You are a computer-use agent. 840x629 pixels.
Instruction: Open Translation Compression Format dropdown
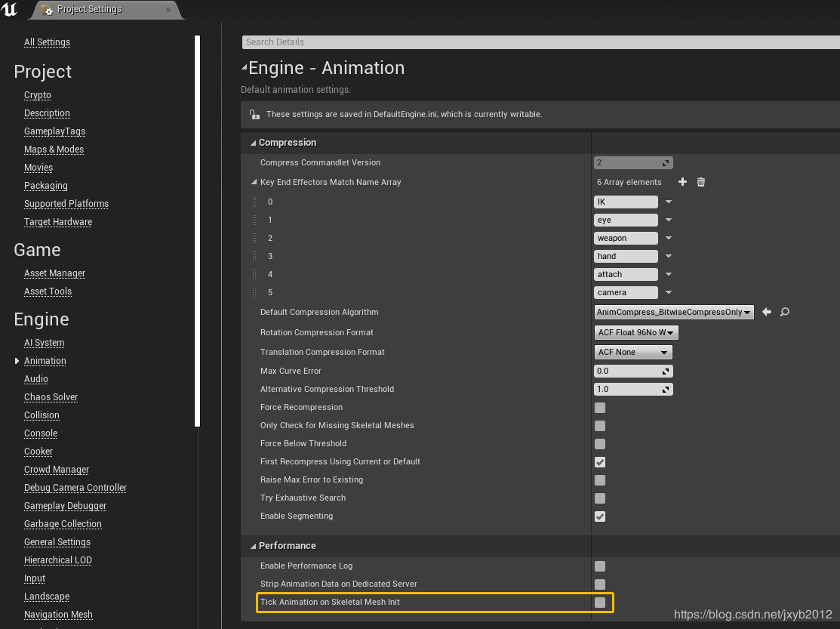tap(633, 352)
